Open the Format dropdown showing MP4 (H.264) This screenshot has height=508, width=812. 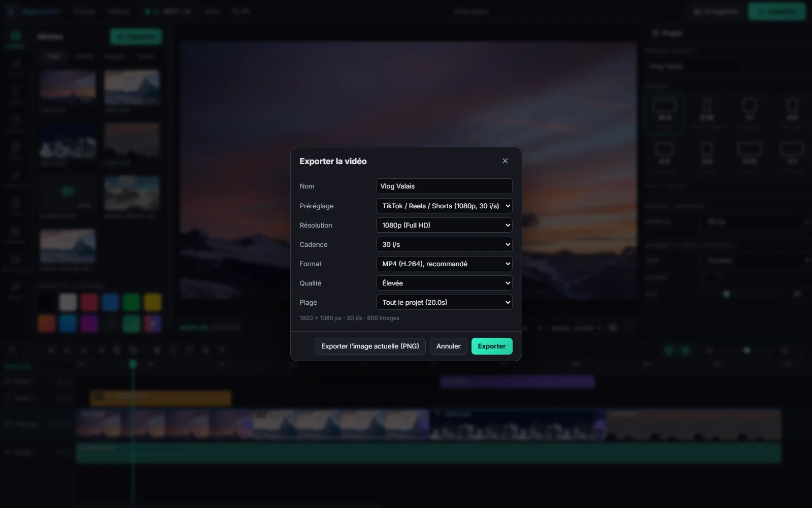[444, 264]
